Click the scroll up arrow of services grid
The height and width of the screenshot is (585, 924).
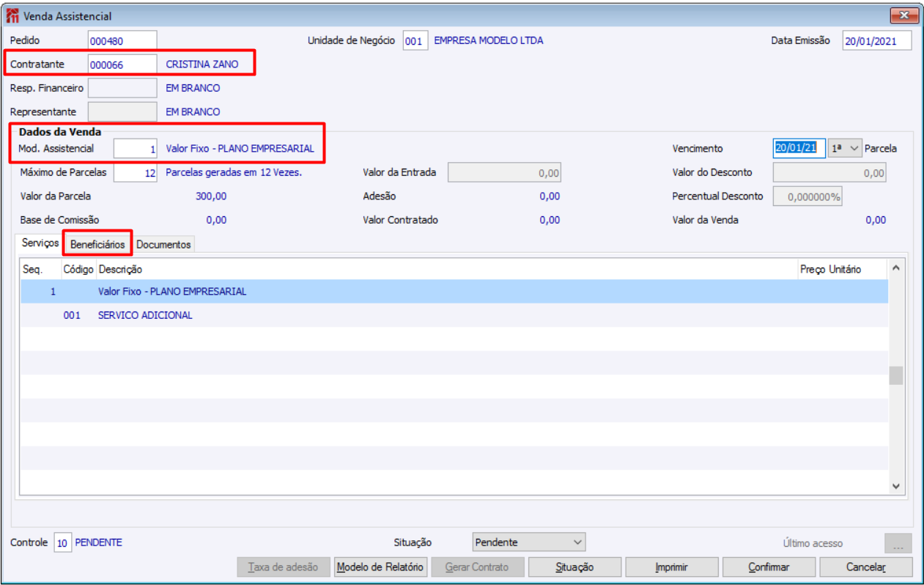tap(896, 268)
